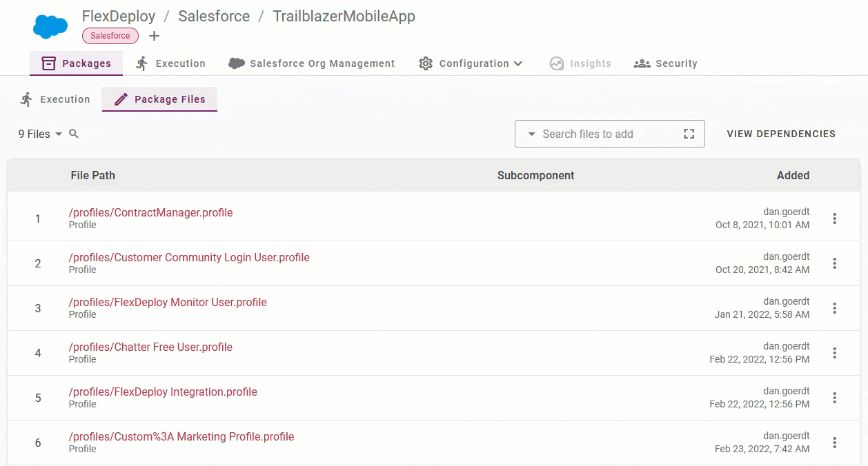Click the Salesforce pink tag chip
This screenshot has height=466, width=868.
pos(110,36)
